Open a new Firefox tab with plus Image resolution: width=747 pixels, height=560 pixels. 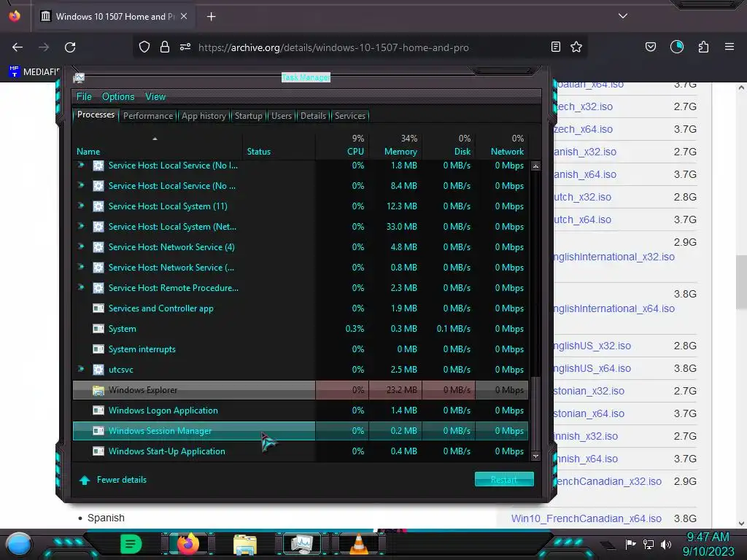211,17
